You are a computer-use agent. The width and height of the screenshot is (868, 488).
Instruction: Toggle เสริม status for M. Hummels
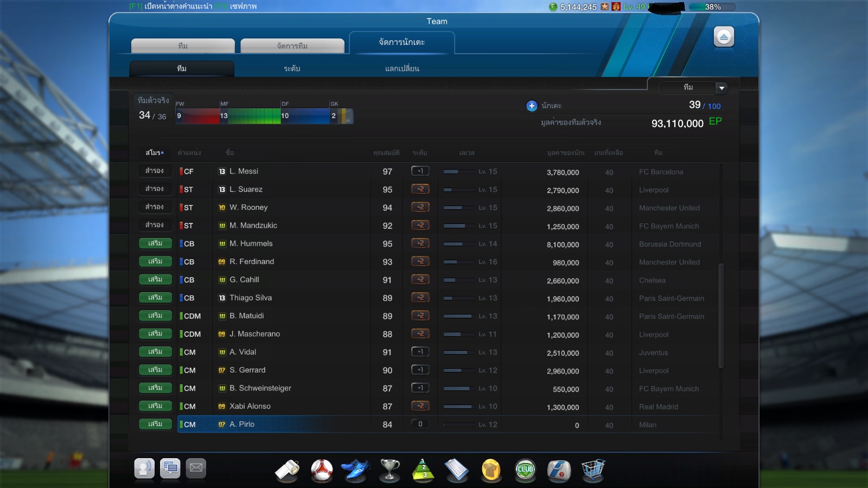pos(155,243)
